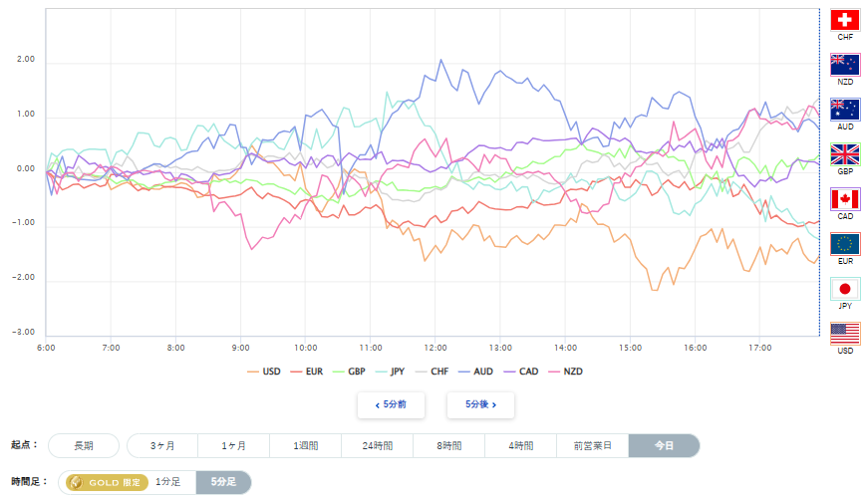Select the 1ヶ月 period tab
868x503 pixels.
click(233, 445)
